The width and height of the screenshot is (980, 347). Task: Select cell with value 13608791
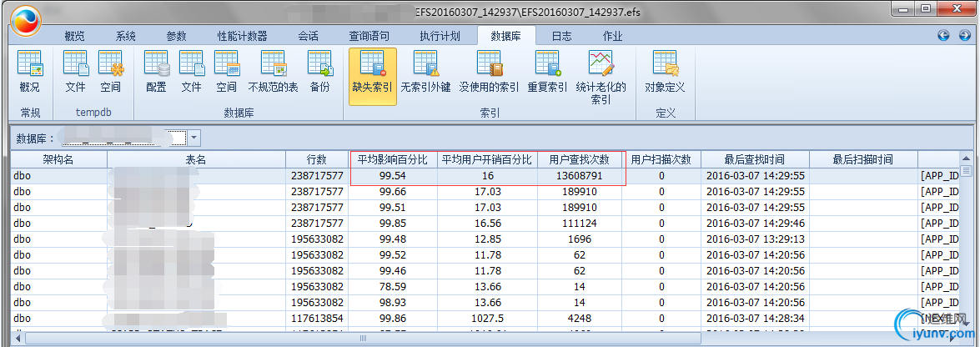pos(580,176)
